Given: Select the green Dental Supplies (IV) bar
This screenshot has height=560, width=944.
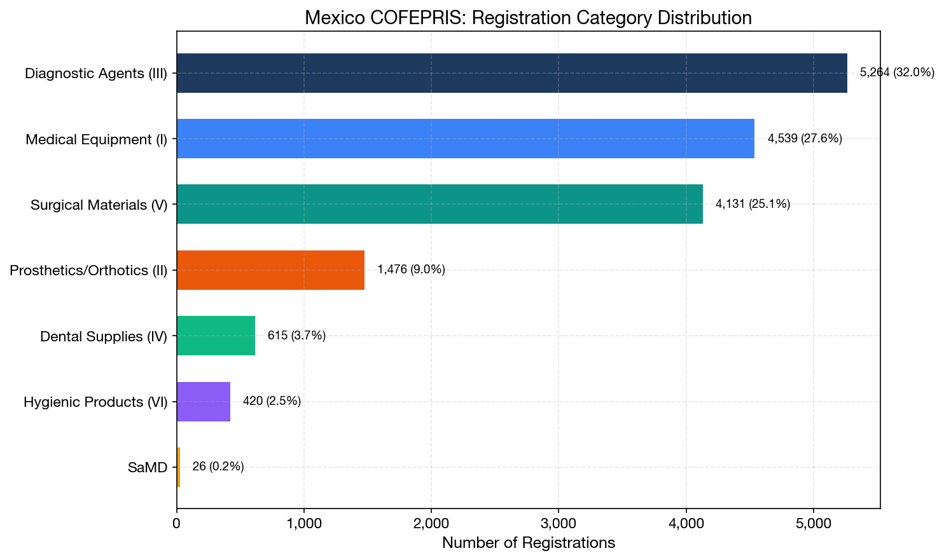Looking at the screenshot, I should 216,336.
